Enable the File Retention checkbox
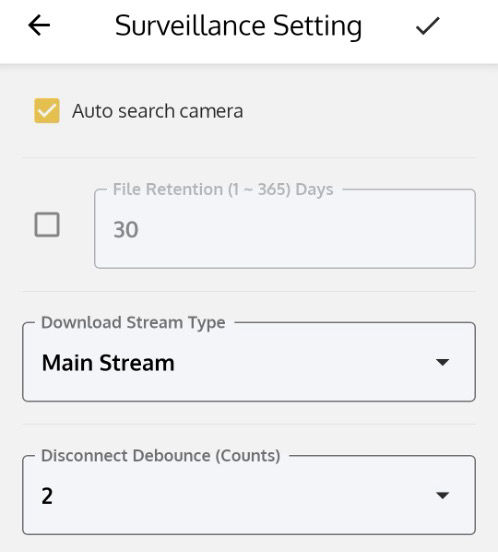Screen dimensions: 498x552 click(47, 224)
